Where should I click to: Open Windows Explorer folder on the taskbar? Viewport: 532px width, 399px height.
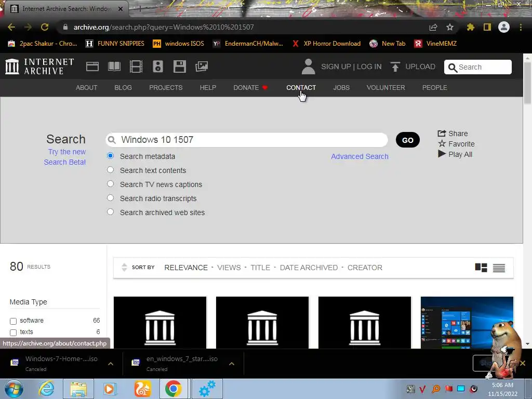pyautogui.click(x=79, y=389)
